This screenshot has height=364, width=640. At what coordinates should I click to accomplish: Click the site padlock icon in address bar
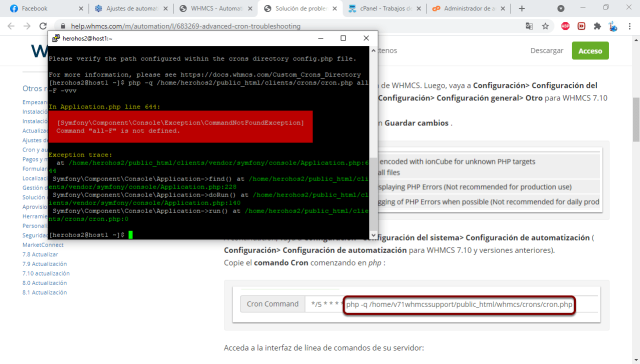[63, 26]
